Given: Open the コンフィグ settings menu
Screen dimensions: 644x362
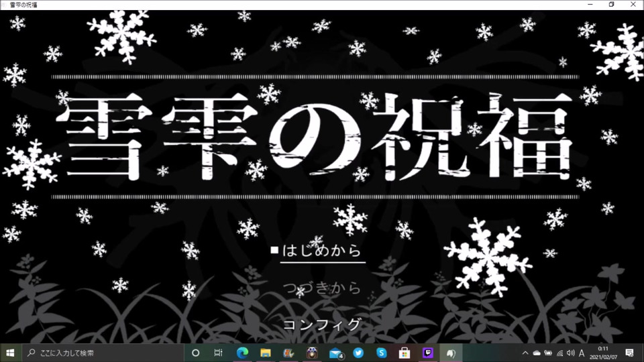Looking at the screenshot, I should [321, 324].
